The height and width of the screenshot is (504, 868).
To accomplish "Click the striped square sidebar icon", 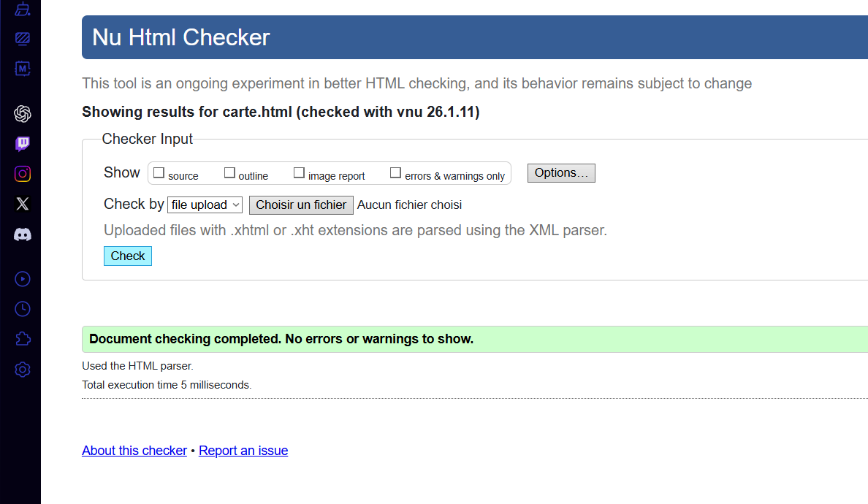I will (23, 38).
